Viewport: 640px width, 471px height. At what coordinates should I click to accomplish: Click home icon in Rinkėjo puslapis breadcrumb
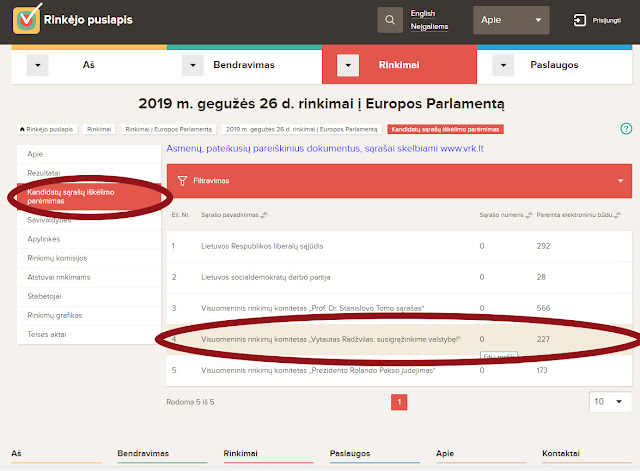(x=22, y=129)
